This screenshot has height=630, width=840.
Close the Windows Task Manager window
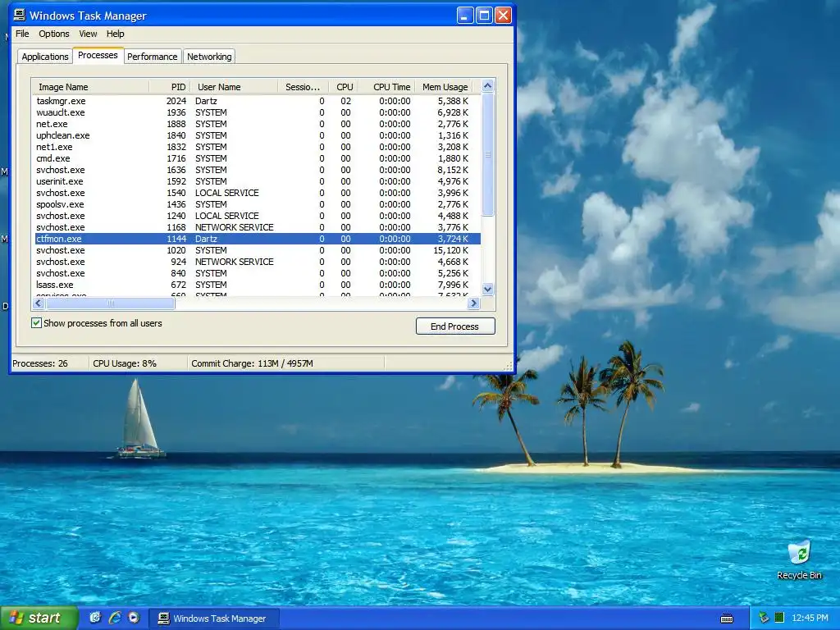503,16
